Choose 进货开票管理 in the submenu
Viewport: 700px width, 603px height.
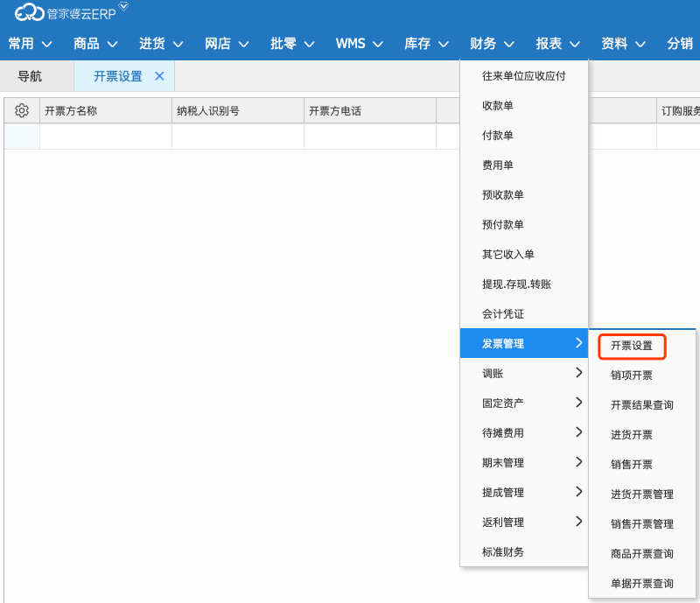click(x=642, y=494)
